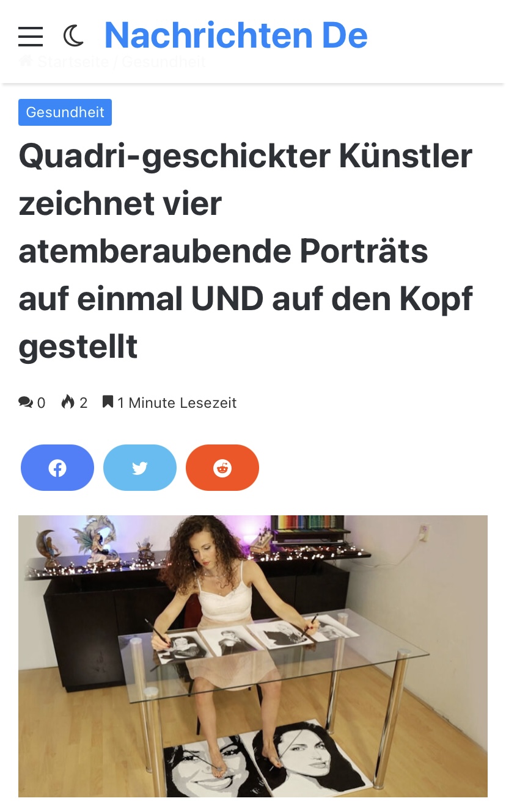Click the home icon in the breadcrumb

point(26,61)
